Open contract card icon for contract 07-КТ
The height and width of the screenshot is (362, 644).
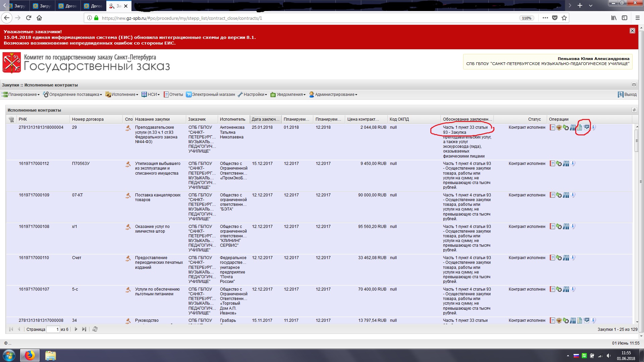click(552, 195)
